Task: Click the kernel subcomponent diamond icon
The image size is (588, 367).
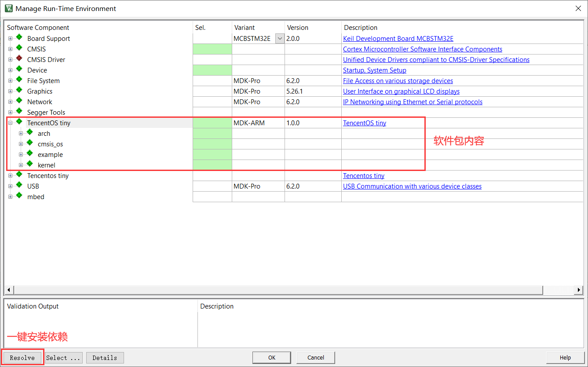Action: 29,164
